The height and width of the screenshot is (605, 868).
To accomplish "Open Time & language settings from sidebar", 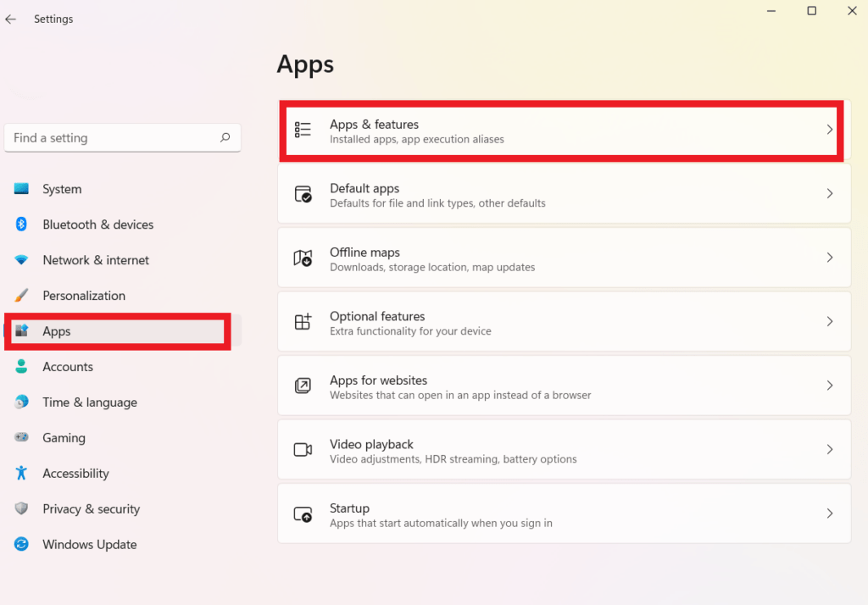I will pos(90,402).
